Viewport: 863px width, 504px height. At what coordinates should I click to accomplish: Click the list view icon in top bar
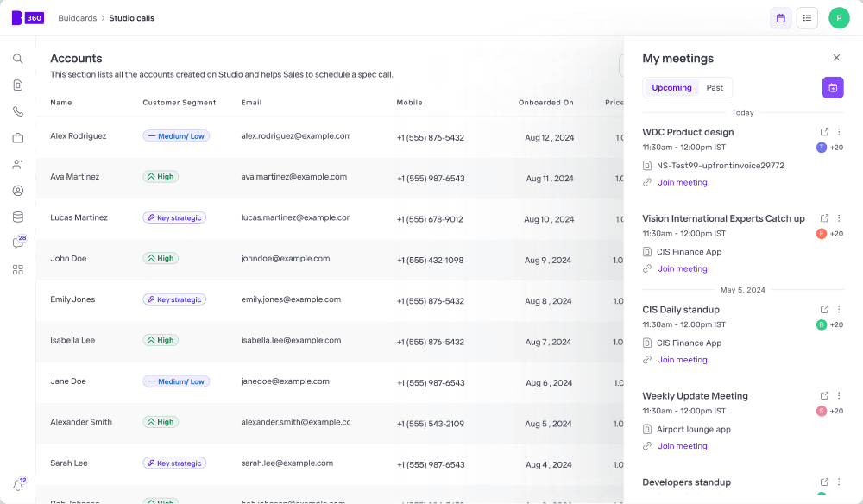(807, 18)
